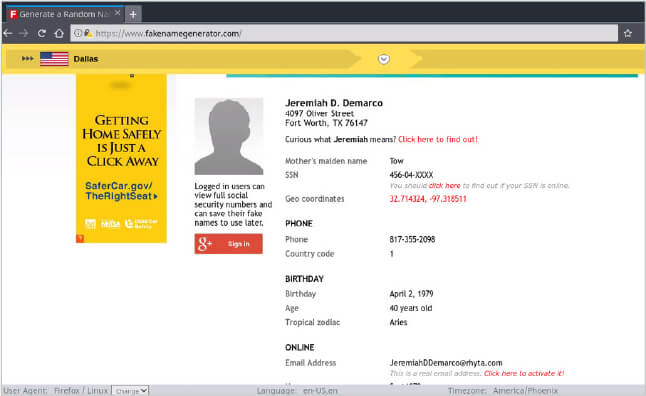Close the Generate a Random Name tab
This screenshot has width=646, height=396.
click(x=117, y=13)
